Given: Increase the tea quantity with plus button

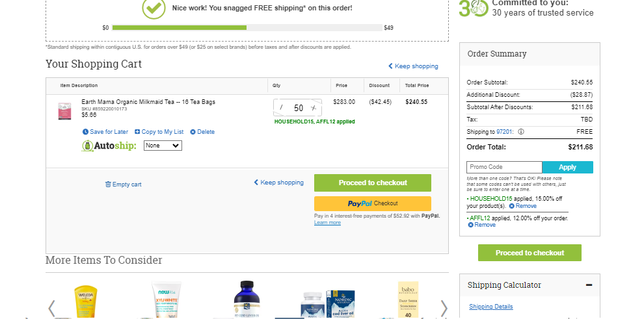Looking at the screenshot, I should point(314,108).
